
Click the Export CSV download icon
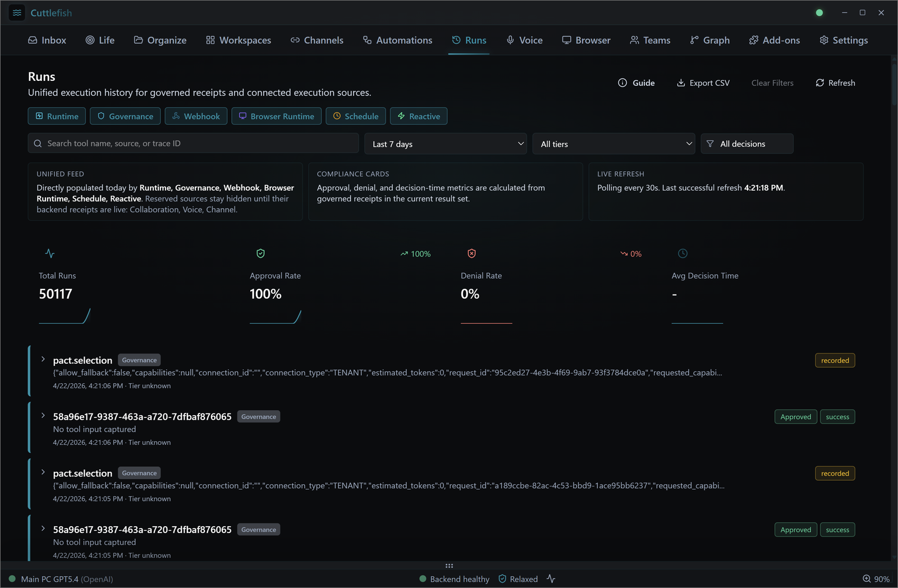coord(681,82)
